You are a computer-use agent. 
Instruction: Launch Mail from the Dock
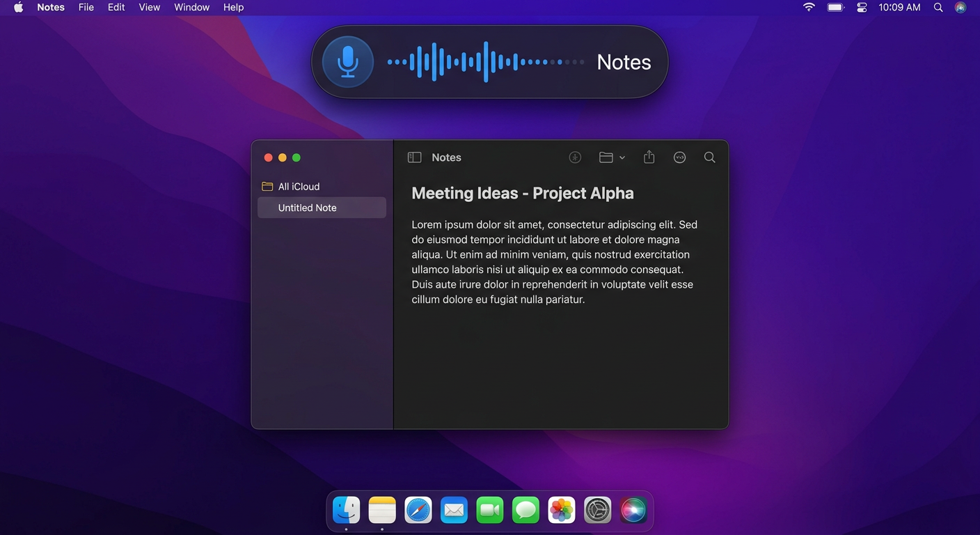click(x=454, y=510)
